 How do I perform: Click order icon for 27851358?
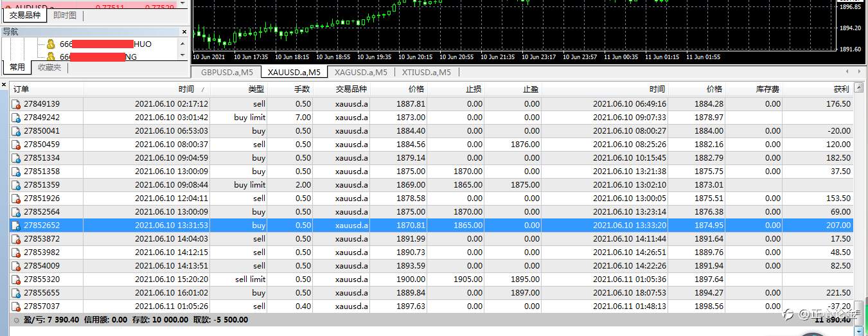pos(16,172)
